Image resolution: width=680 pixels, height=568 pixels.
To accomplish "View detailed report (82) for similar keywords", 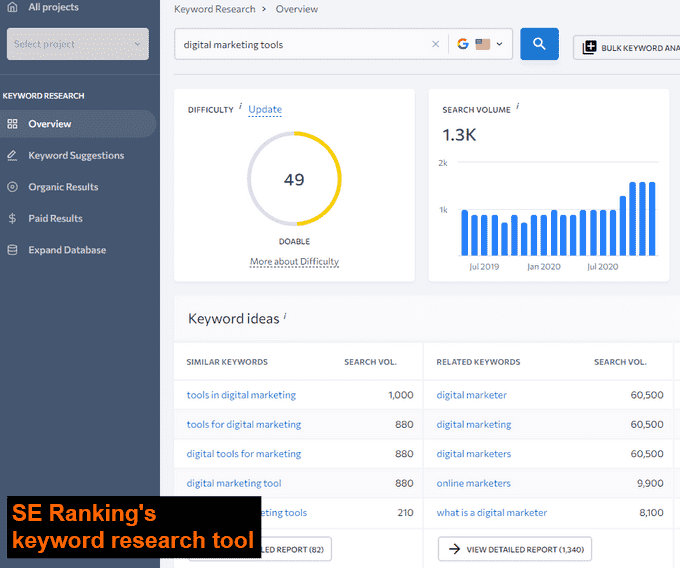I will coord(297,549).
